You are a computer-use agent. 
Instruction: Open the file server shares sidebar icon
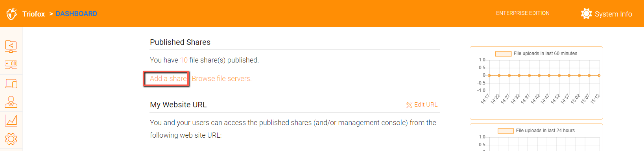click(x=11, y=46)
